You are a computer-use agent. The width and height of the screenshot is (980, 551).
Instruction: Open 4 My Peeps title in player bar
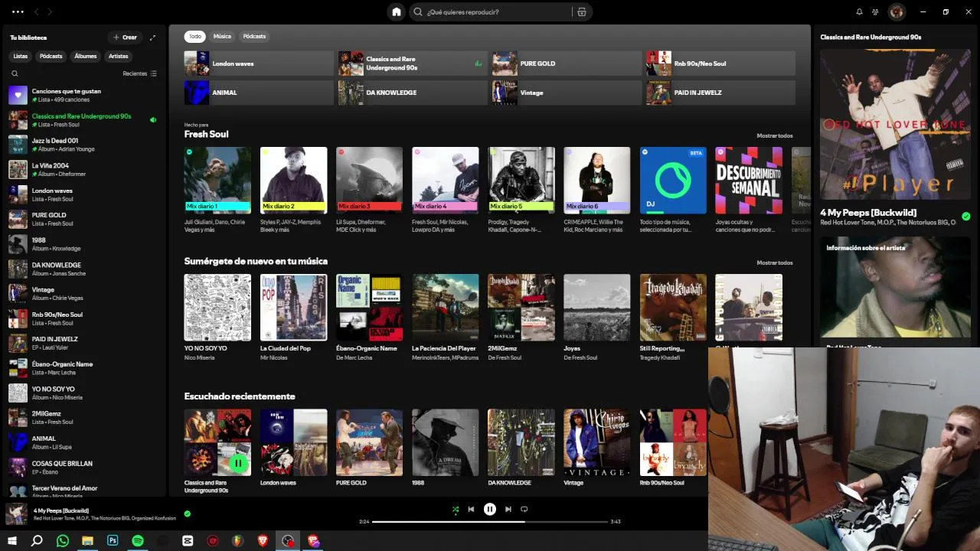pyautogui.click(x=61, y=510)
